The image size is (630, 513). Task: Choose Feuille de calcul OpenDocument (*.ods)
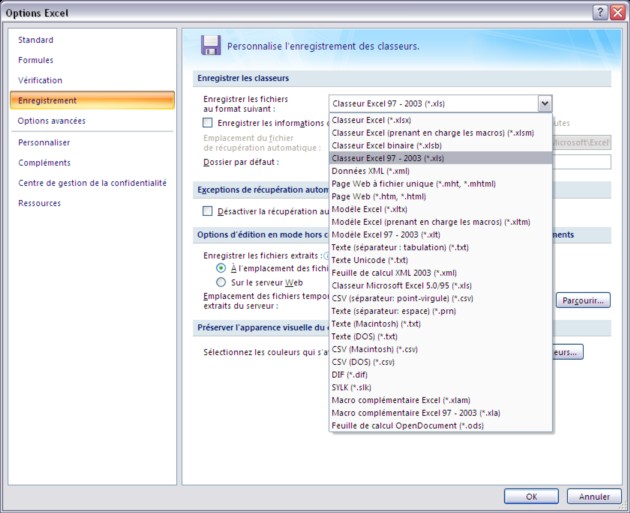pyautogui.click(x=440, y=425)
